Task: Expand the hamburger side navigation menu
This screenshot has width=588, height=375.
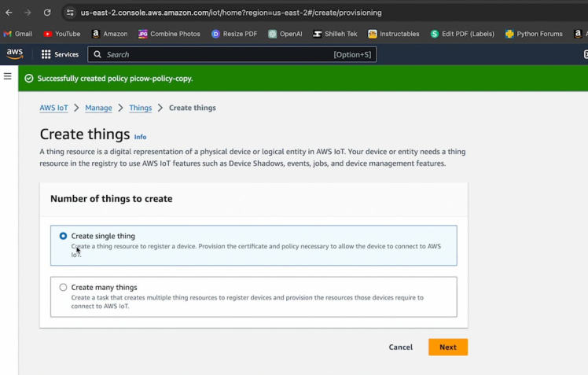Action: point(8,76)
